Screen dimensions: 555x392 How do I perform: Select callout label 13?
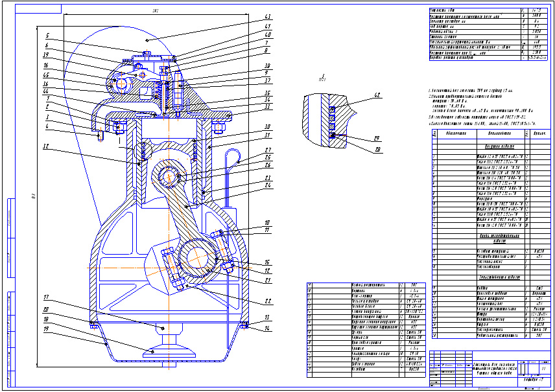[267, 317]
